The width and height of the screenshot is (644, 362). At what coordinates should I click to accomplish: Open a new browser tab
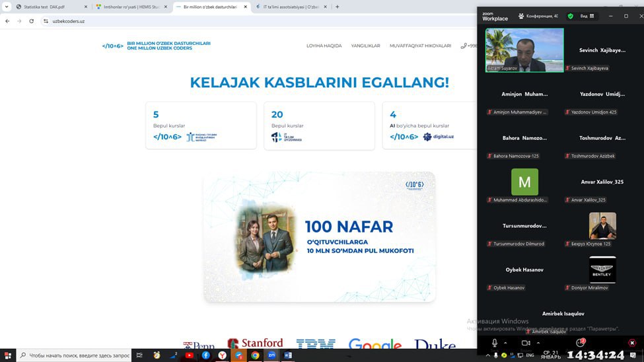click(x=337, y=7)
